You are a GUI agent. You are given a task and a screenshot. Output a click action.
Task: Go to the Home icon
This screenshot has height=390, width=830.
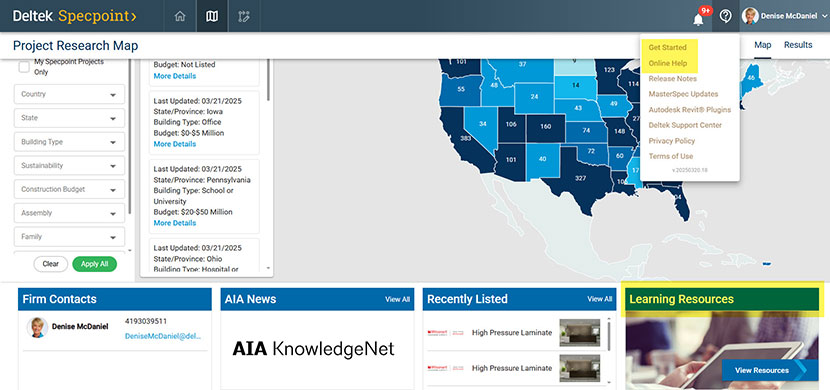(180, 16)
